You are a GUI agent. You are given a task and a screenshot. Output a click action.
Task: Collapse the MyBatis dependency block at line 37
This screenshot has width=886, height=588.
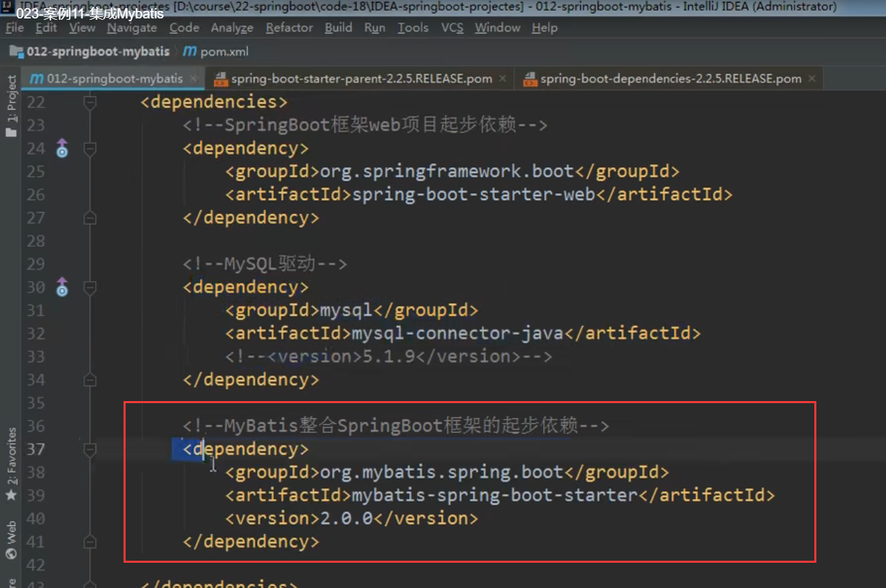click(x=89, y=449)
